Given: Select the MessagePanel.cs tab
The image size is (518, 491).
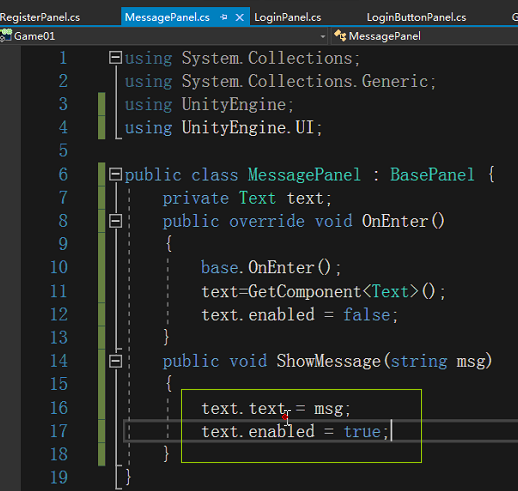Looking at the screenshot, I should click(x=167, y=17).
